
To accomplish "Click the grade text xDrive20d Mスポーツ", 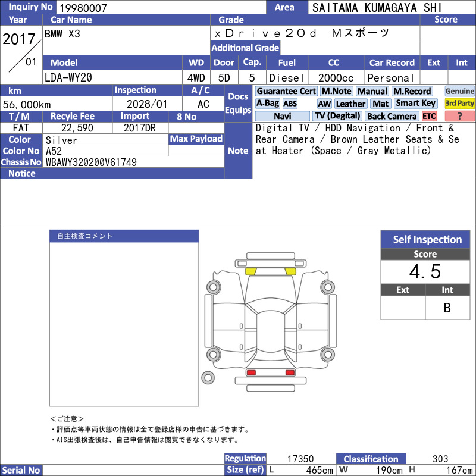I will click(302, 33).
